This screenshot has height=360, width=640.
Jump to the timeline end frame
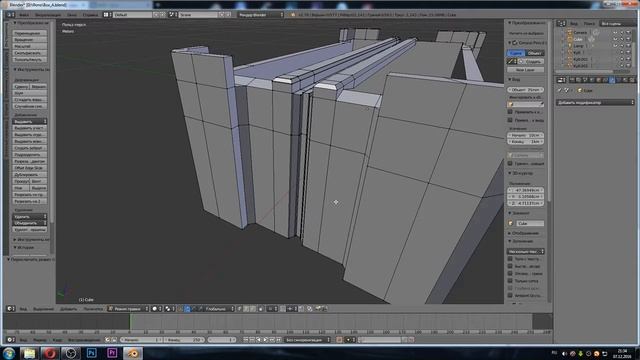point(279,340)
